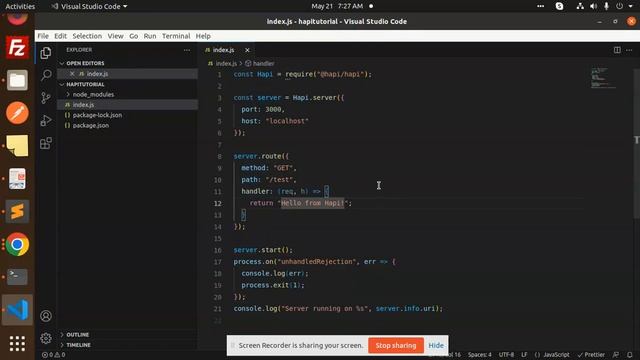Change UTF-8 encoding in status bar
This screenshot has height=360, width=640.
coord(506,355)
